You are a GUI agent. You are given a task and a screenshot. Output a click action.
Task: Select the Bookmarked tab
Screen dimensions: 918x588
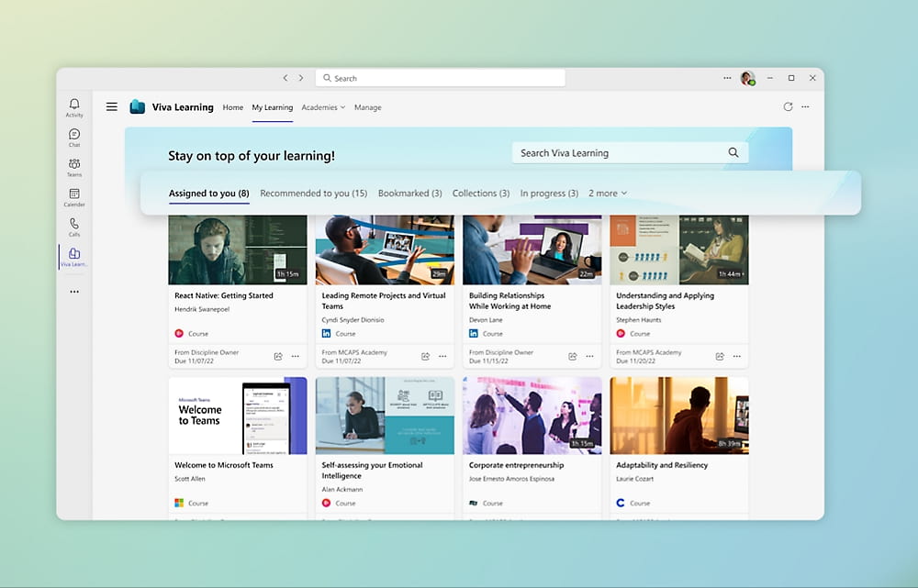coord(409,194)
